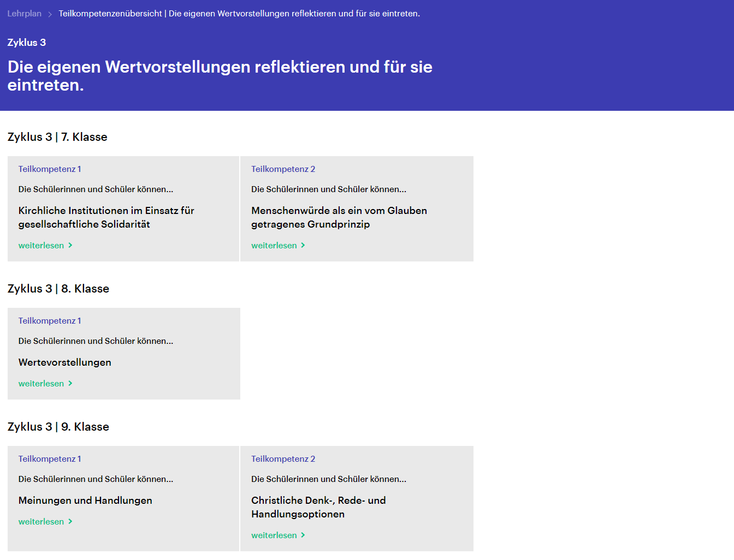This screenshot has height=560, width=734.
Task: Click weiterlesen under Wertevorstellungen
Action: point(41,384)
